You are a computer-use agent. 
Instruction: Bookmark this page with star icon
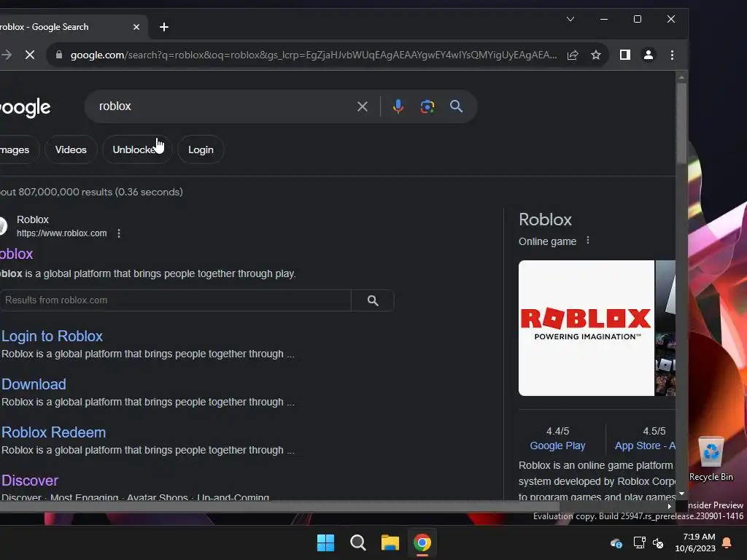pos(596,55)
